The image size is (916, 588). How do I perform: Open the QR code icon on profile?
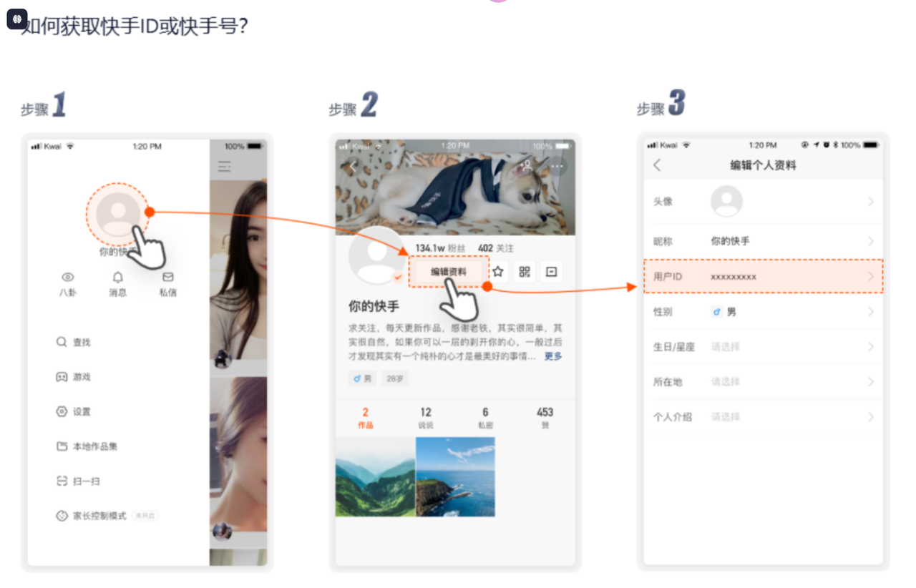click(x=525, y=272)
